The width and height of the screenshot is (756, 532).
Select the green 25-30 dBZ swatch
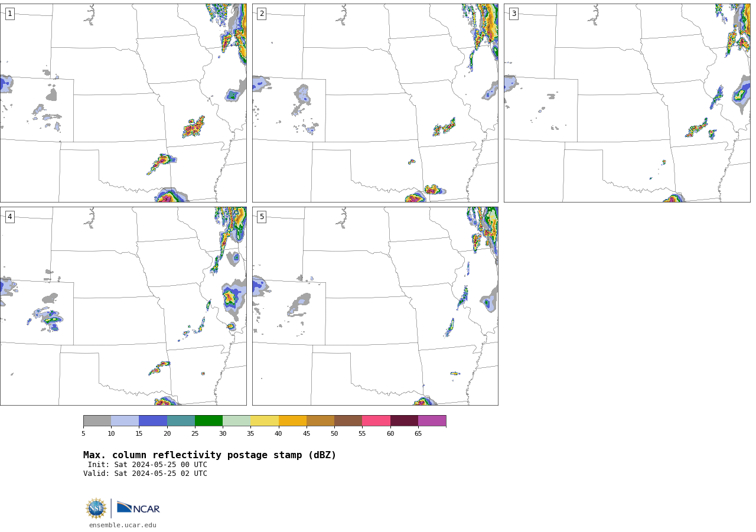click(x=208, y=421)
